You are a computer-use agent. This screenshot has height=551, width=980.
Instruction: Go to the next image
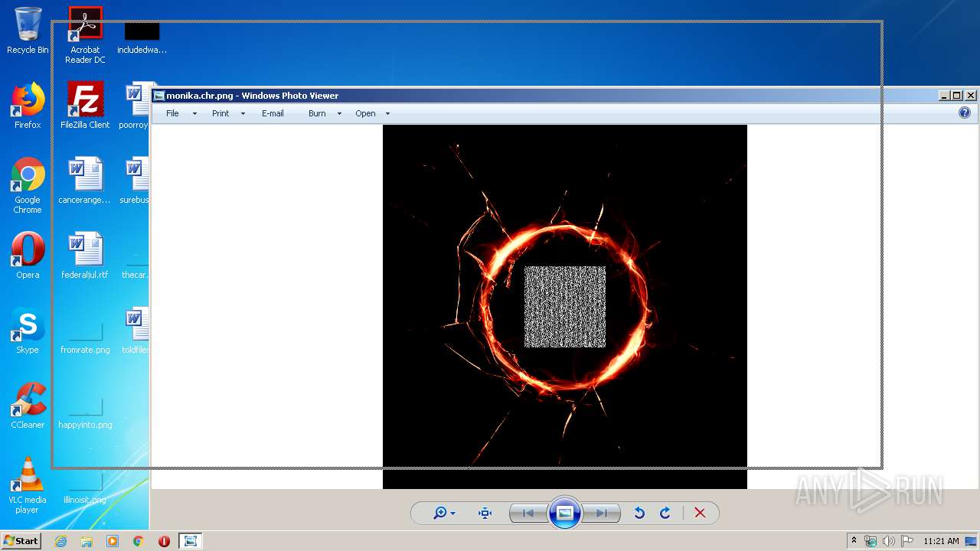click(602, 514)
